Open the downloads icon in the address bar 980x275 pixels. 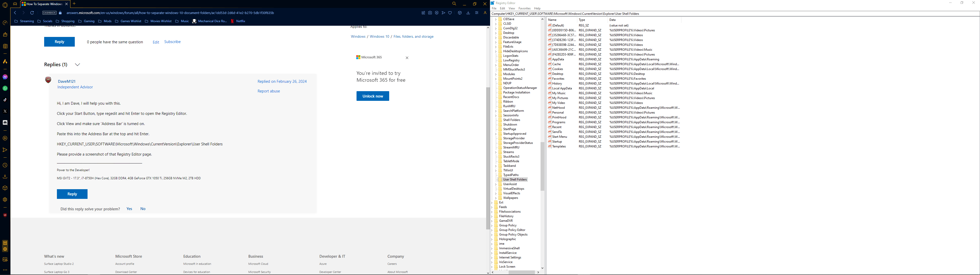[468, 13]
